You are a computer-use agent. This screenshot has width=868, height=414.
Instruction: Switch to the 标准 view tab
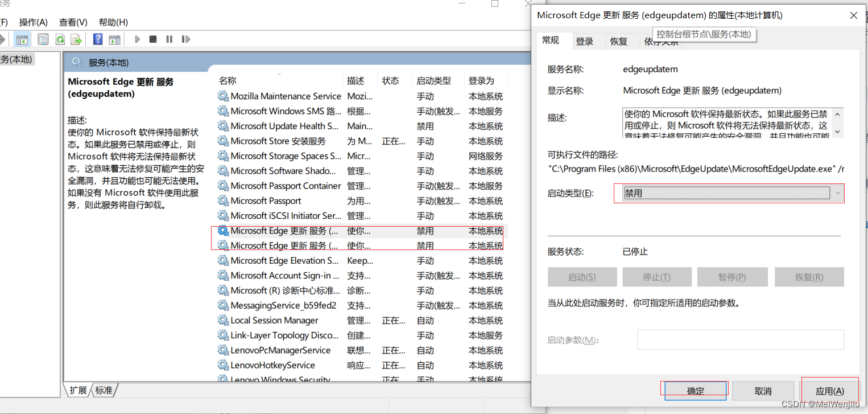(x=104, y=390)
